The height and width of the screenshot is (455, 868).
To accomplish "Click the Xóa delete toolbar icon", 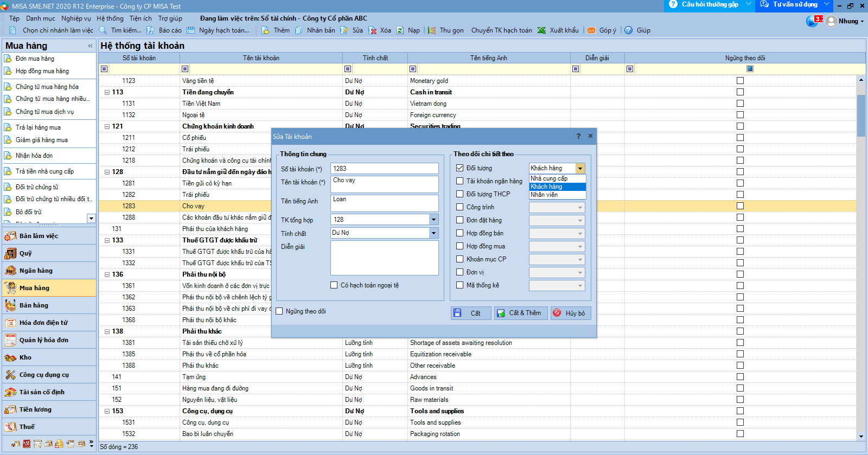I will [372, 30].
